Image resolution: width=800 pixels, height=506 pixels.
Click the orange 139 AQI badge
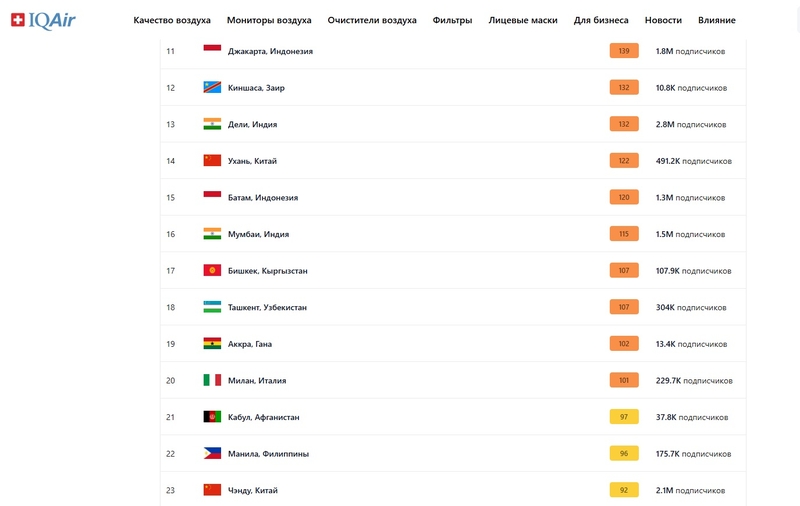(x=624, y=51)
